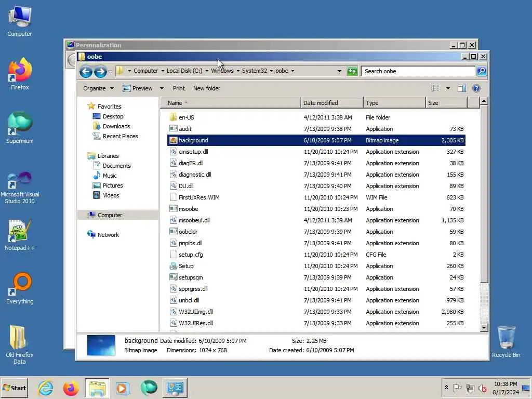Click the Back navigation arrow in oobe window

tap(86, 72)
